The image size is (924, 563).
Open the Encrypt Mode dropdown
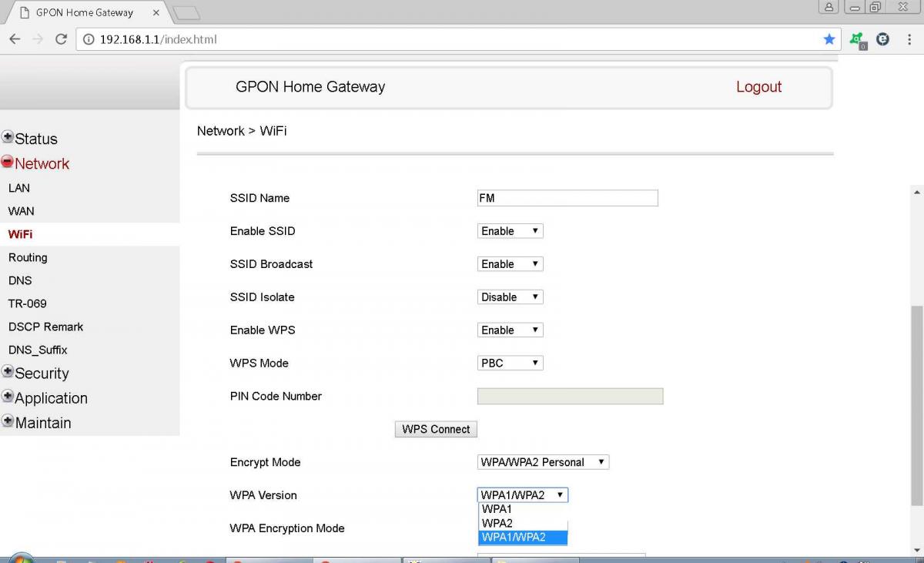tap(544, 462)
